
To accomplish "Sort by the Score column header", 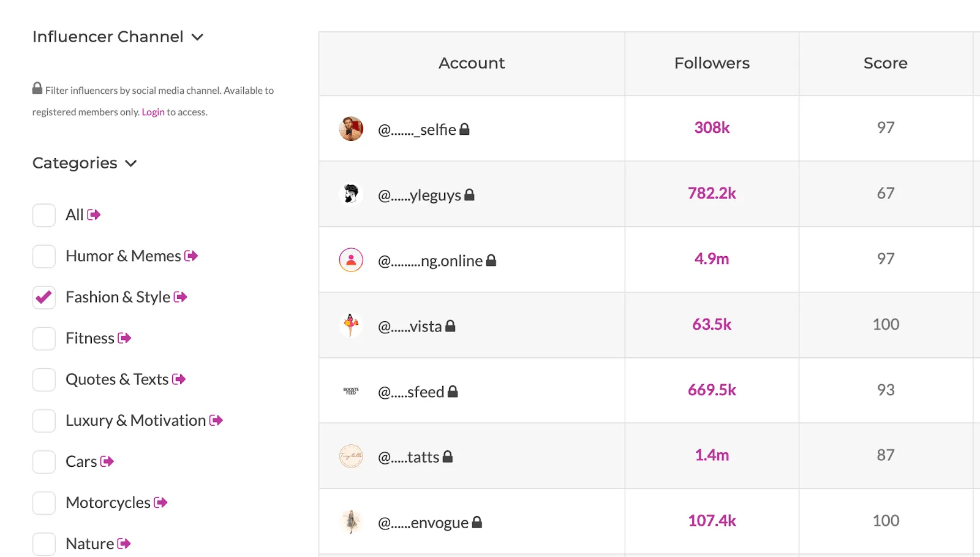I will click(885, 63).
